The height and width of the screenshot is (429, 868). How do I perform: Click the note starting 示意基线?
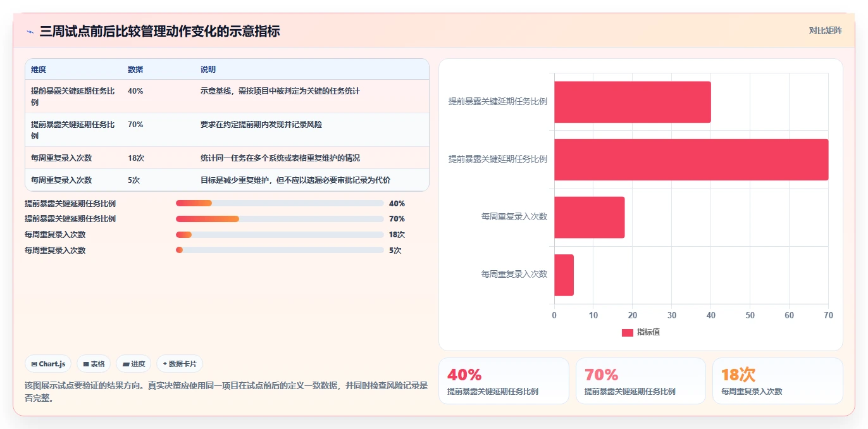pyautogui.click(x=280, y=91)
